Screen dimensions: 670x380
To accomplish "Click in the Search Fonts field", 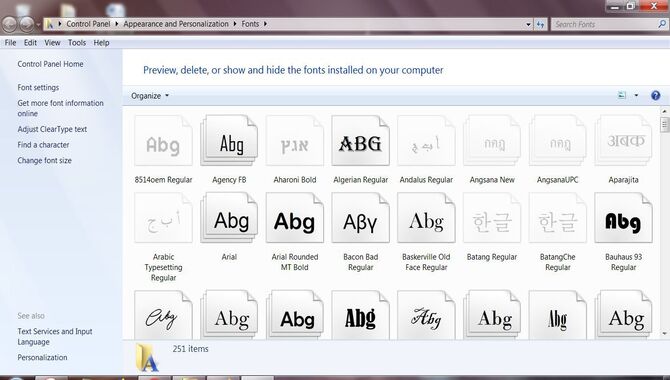I will (x=605, y=24).
